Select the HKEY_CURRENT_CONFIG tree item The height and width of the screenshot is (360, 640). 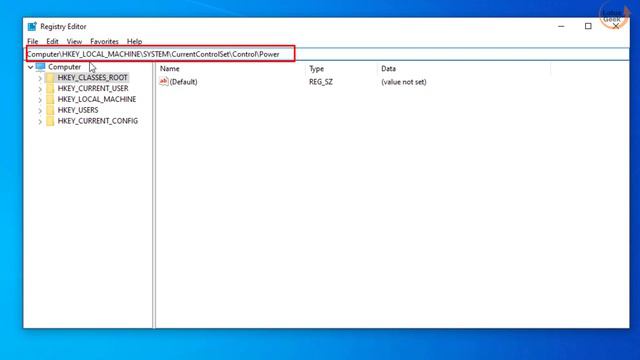point(98,121)
